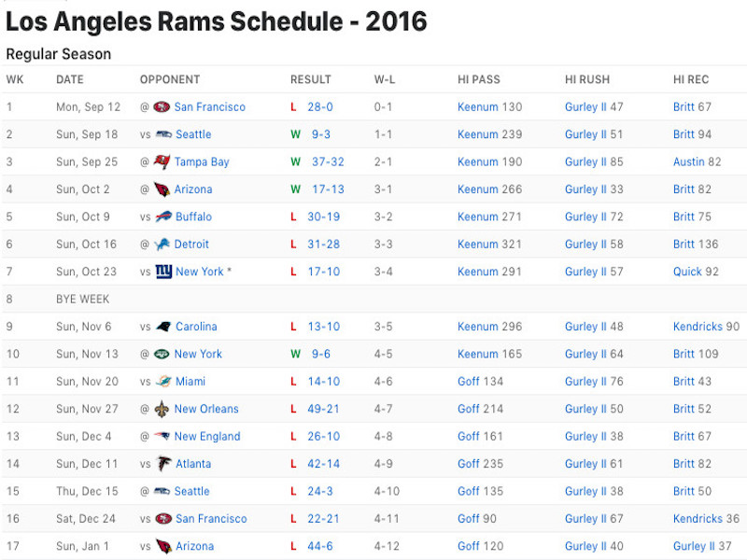Open Goff player link with 90 yards

pyautogui.click(x=469, y=519)
